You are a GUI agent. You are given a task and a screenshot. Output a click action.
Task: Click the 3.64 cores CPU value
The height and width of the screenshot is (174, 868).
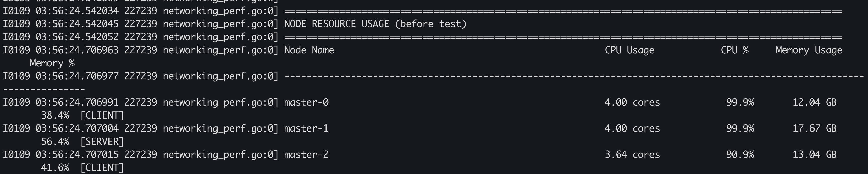(x=632, y=155)
